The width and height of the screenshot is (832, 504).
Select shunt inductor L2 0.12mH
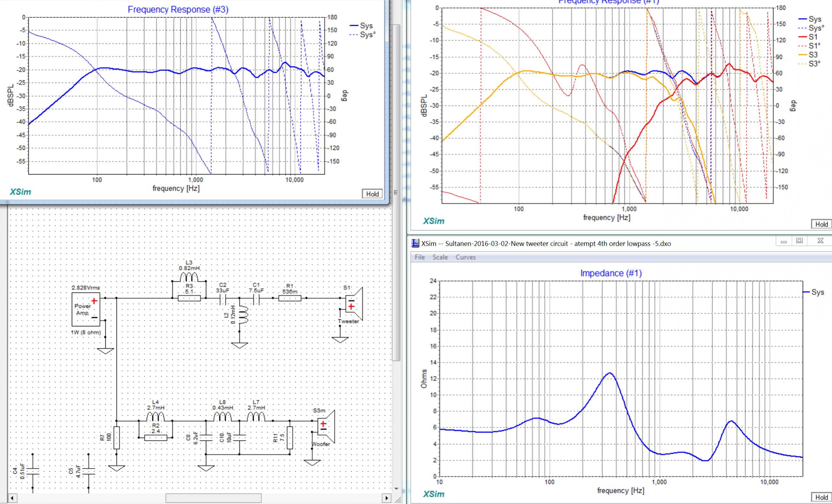click(243, 315)
